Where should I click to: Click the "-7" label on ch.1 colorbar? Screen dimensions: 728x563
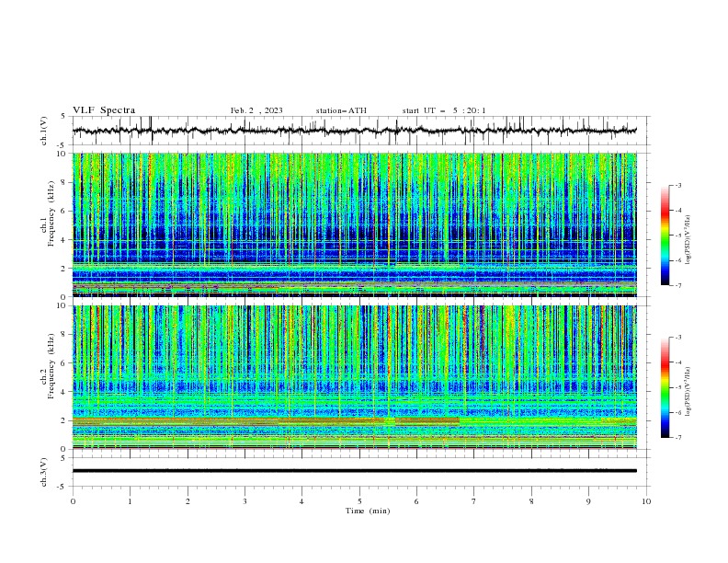pos(678,285)
